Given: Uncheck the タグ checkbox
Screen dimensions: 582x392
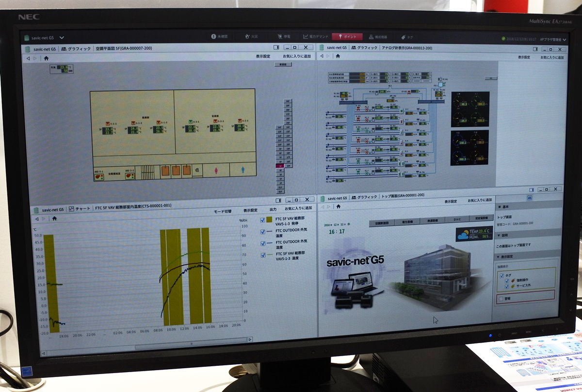Looking at the screenshot, I should pyautogui.click(x=501, y=277).
